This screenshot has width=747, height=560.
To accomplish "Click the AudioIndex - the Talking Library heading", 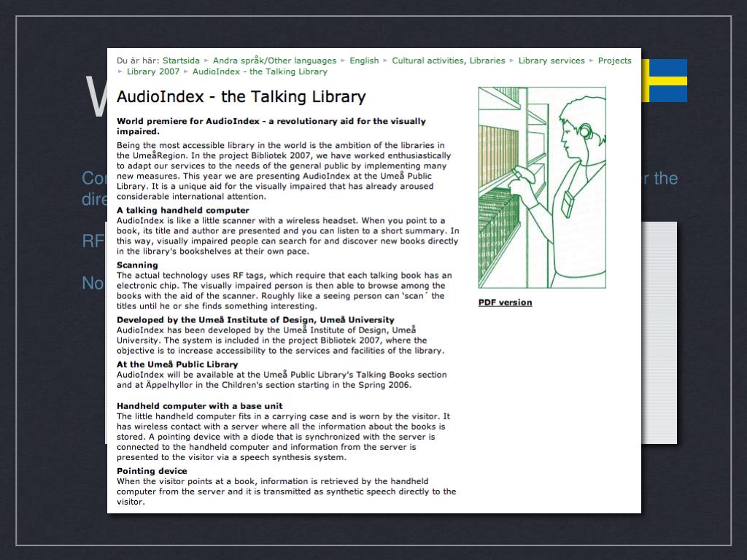I will tap(241, 97).
